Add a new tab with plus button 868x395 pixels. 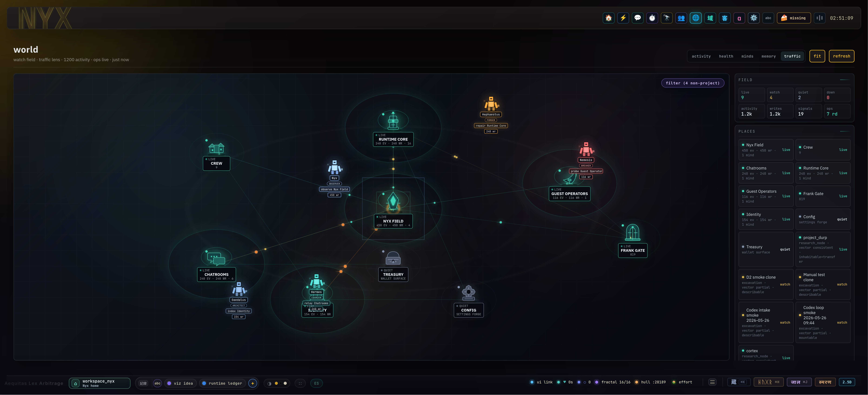pyautogui.click(x=252, y=383)
